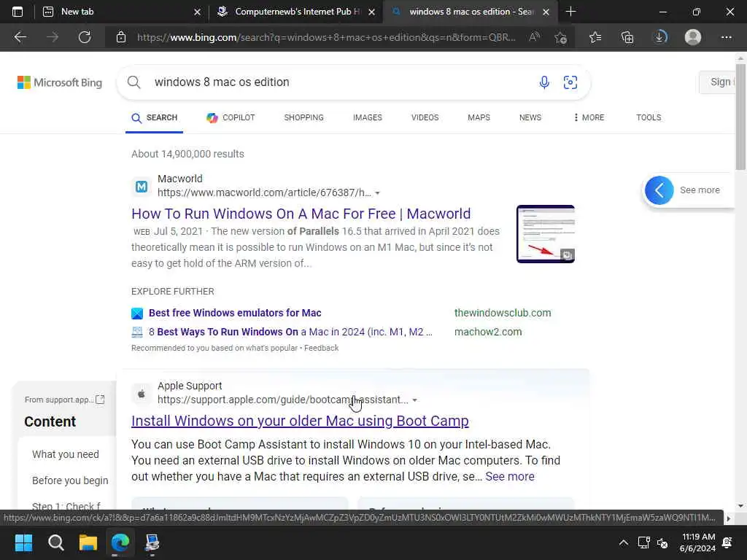Open Install Windows using Boot Camp link

coord(300,421)
